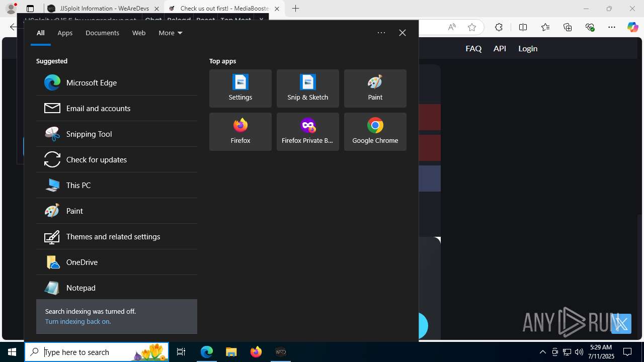The width and height of the screenshot is (644, 362).
Task: Click the Type here to search box
Action: click(97, 352)
